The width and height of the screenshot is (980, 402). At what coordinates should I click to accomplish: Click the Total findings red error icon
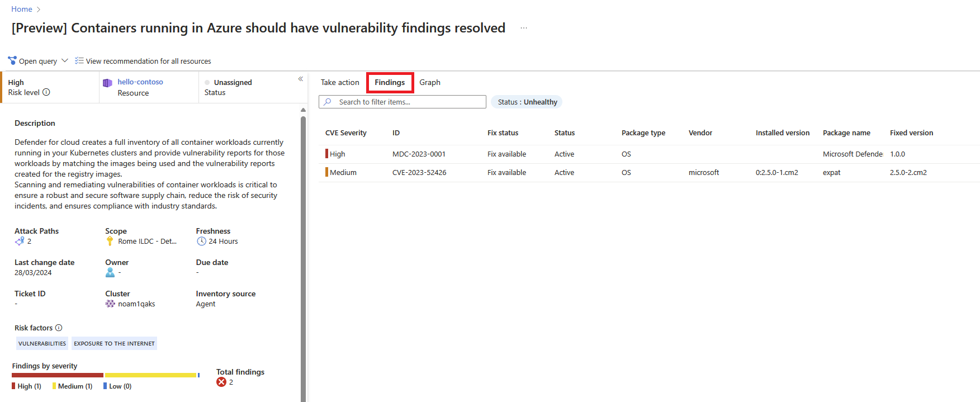[x=221, y=382]
